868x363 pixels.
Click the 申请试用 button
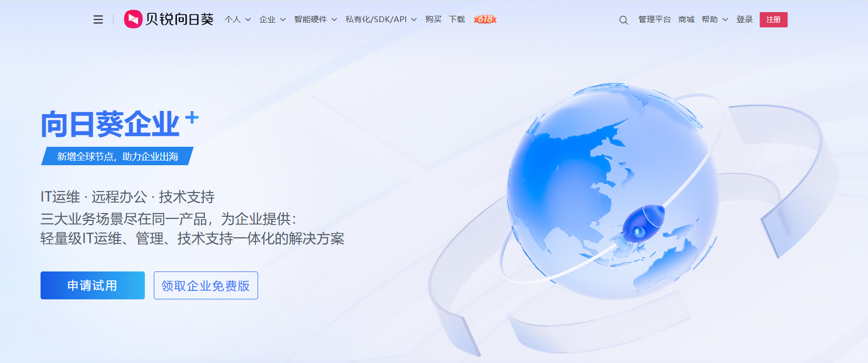[x=93, y=285]
